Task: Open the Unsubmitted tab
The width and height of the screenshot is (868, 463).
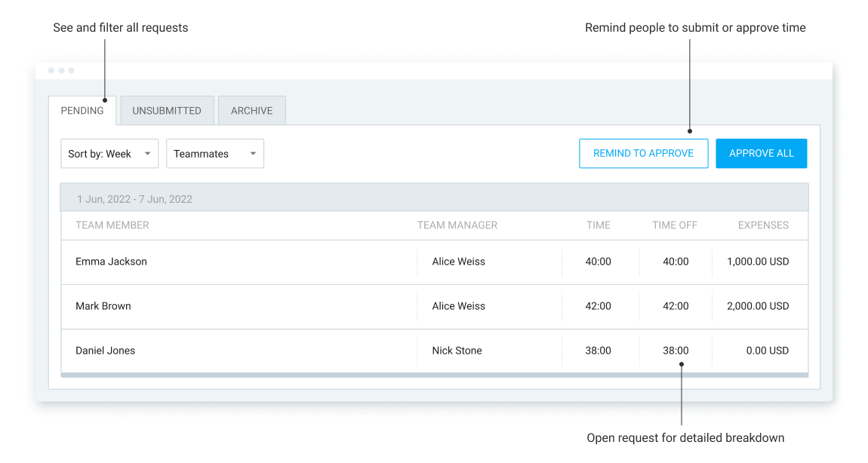Action: point(167,111)
